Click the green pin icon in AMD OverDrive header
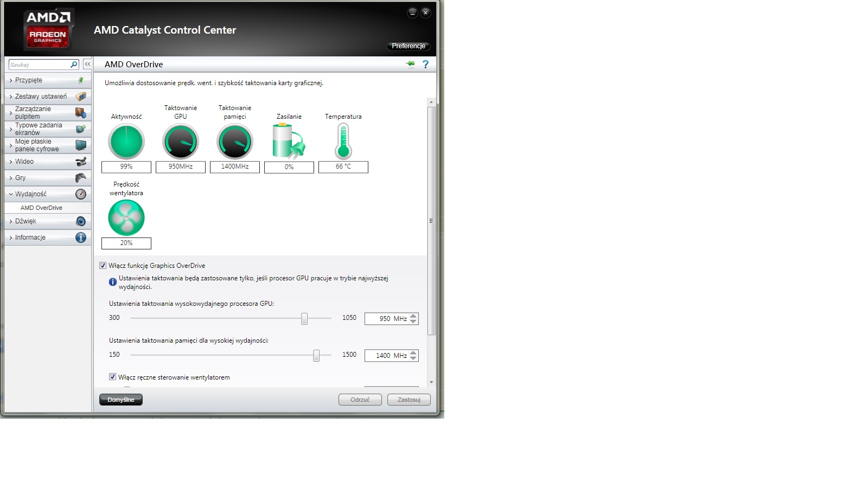The width and height of the screenshot is (868, 488). [x=410, y=64]
